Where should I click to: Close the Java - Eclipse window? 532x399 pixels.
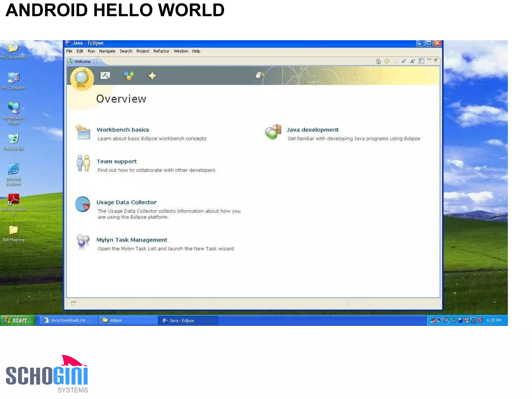pos(437,43)
